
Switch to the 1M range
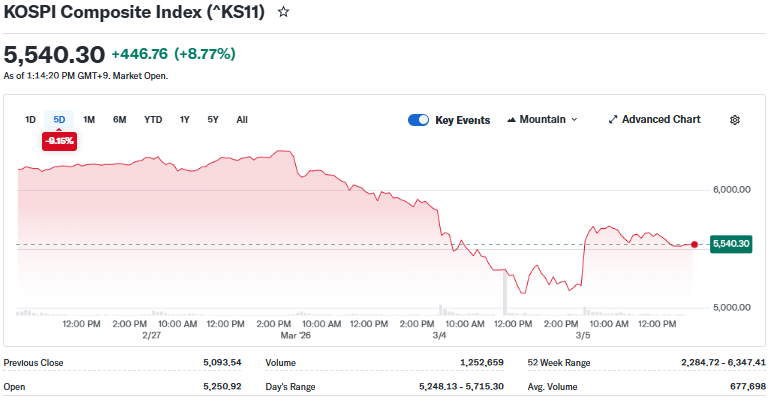pos(89,120)
